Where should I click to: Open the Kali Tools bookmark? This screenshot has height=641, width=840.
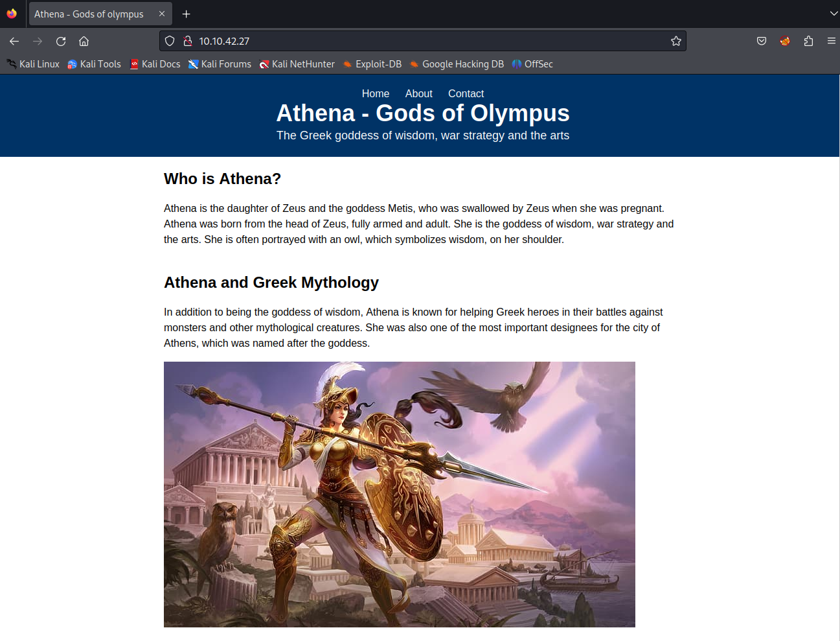pyautogui.click(x=95, y=64)
